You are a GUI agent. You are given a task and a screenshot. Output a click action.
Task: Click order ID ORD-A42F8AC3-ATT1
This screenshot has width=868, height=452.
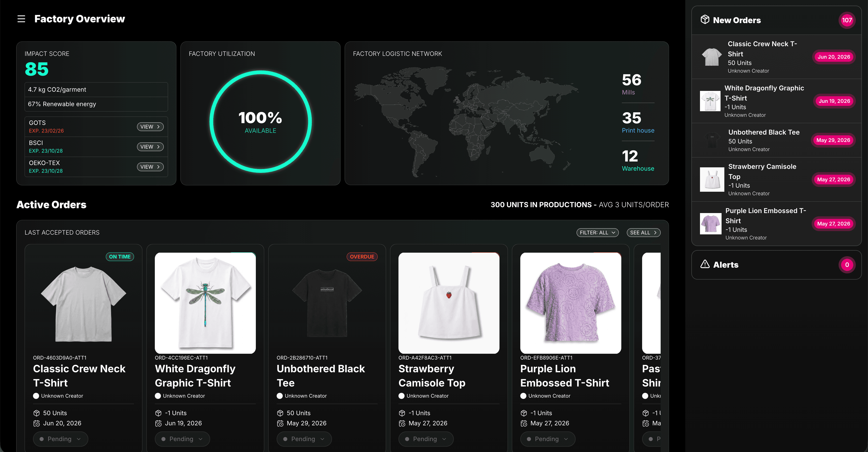tap(425, 358)
